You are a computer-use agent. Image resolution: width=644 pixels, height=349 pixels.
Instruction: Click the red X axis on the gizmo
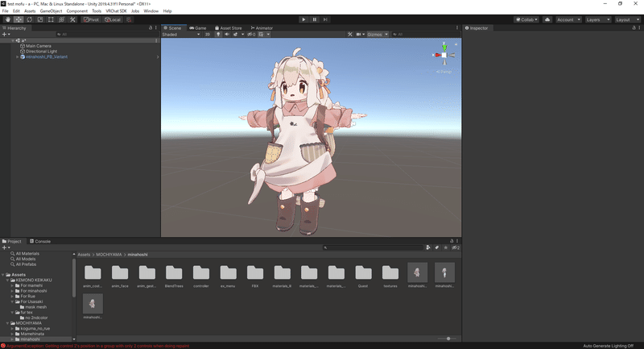(x=437, y=55)
